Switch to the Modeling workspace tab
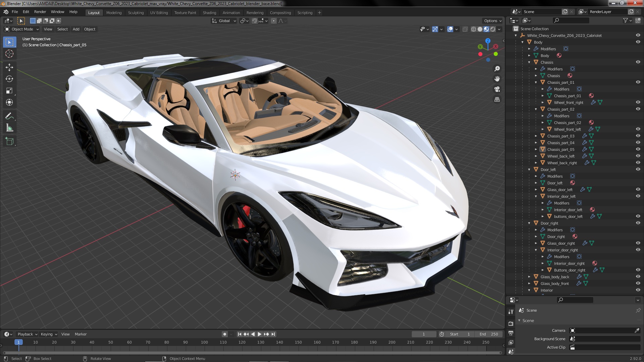 [114, 13]
